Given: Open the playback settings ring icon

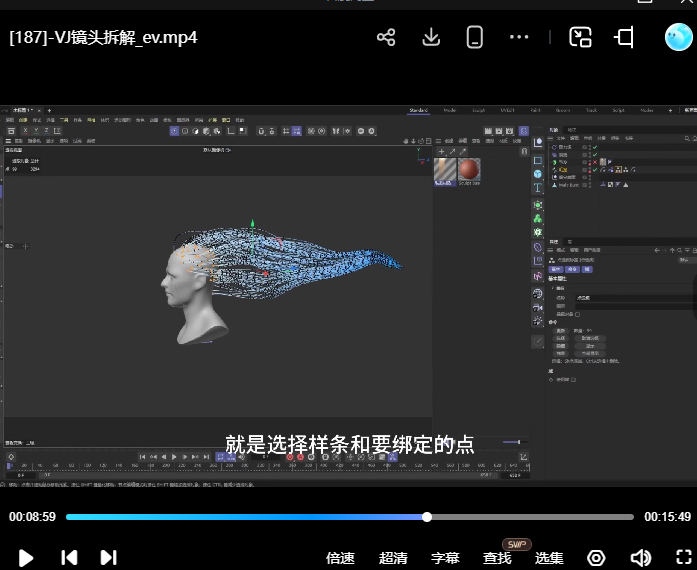Looking at the screenshot, I should pyautogui.click(x=597, y=557).
